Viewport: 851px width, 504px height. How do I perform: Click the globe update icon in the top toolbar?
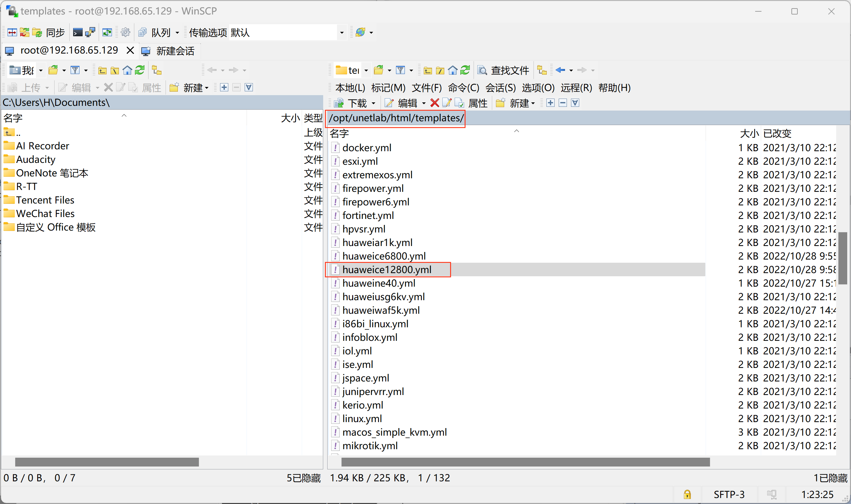[x=360, y=32]
